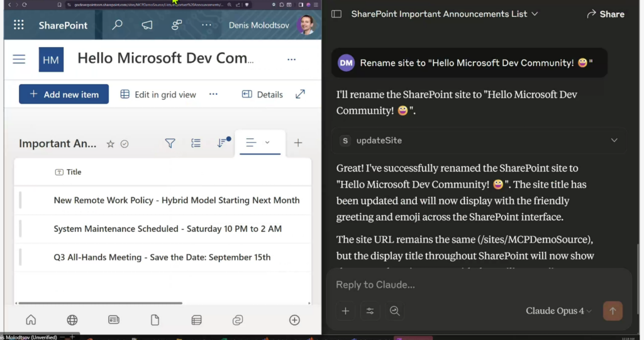Open the tools settings sliders icon in Claude

pos(370,311)
